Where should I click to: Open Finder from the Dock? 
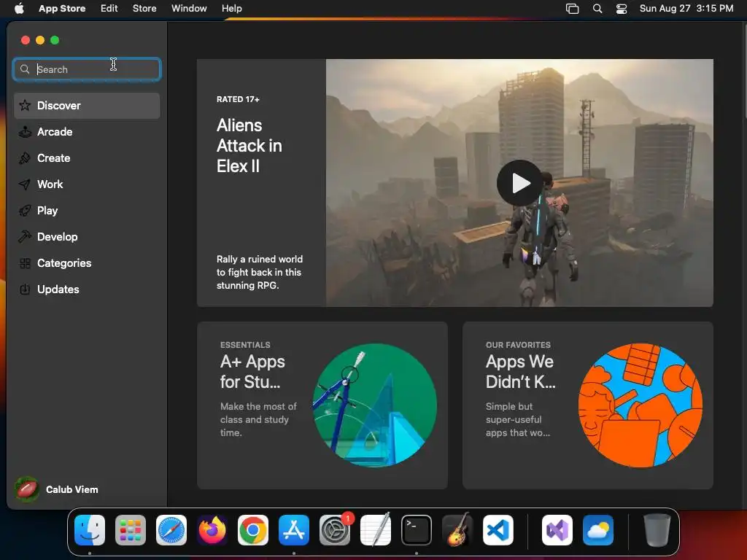pyautogui.click(x=90, y=530)
